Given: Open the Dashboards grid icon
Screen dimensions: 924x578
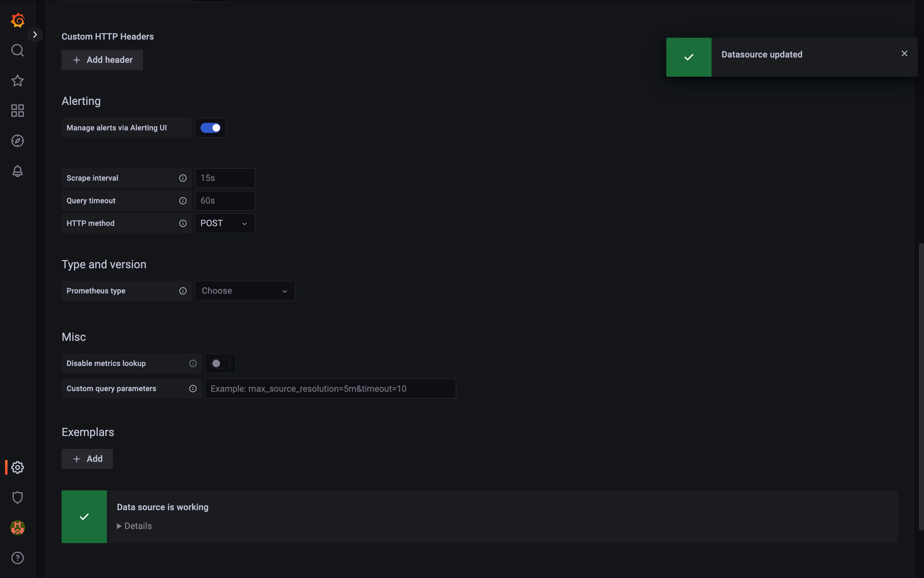Looking at the screenshot, I should click(x=18, y=111).
